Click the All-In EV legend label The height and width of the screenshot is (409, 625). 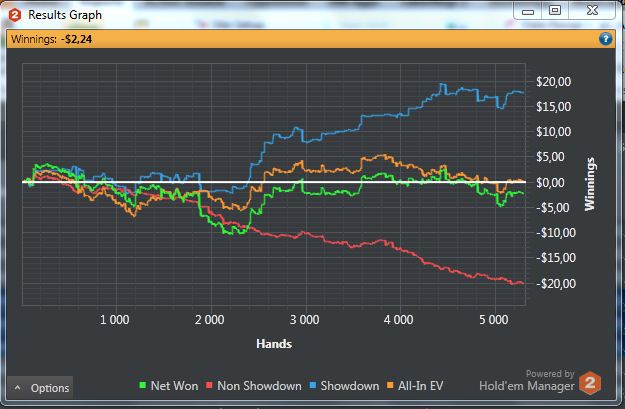tap(421, 386)
